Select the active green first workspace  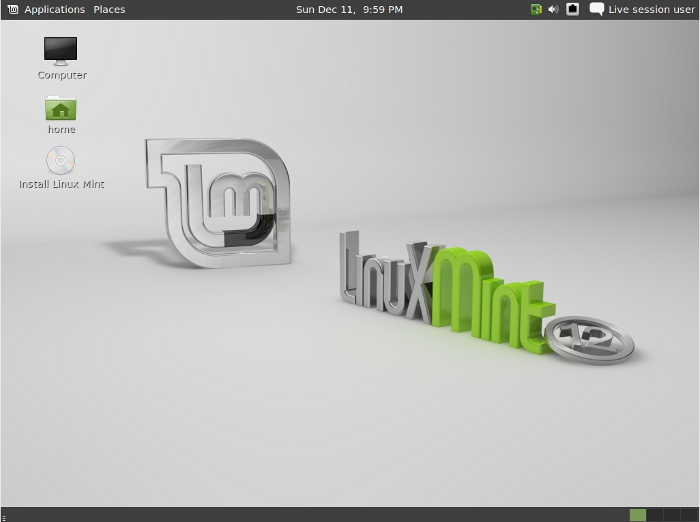coord(638,515)
